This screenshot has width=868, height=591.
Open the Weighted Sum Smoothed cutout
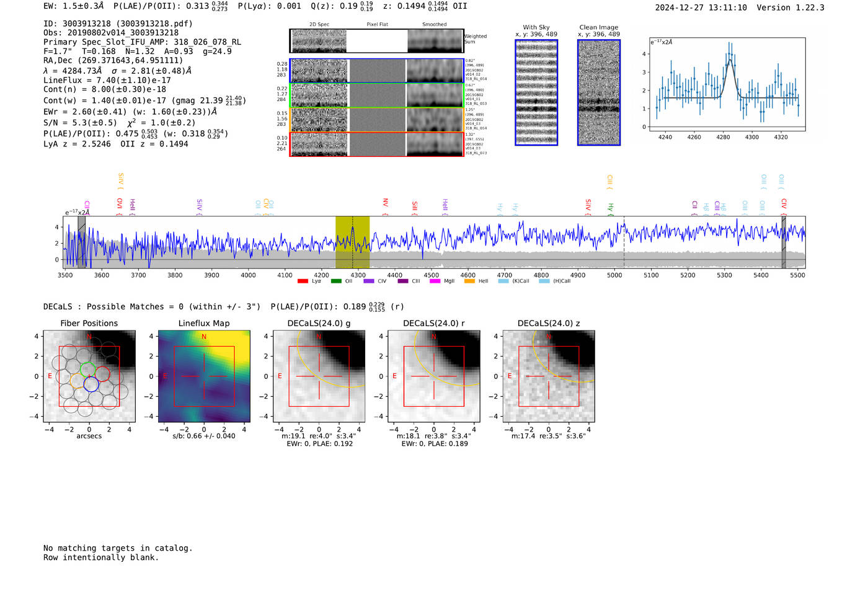(x=435, y=41)
